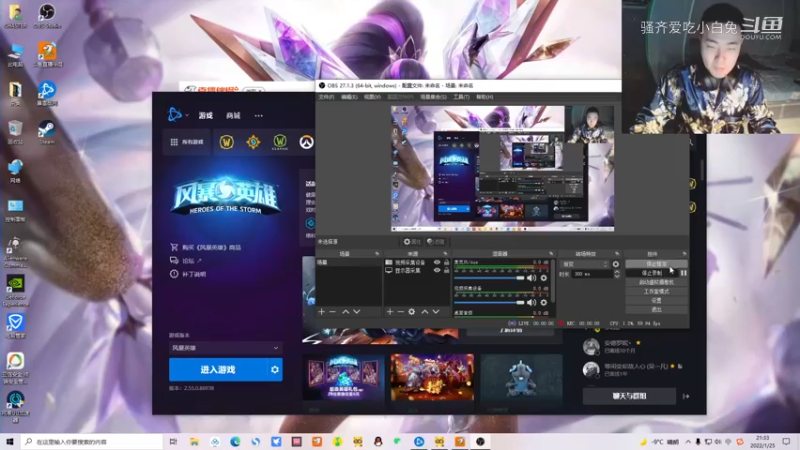
Task: Click the OBS 退出 exit button
Action: click(656, 310)
